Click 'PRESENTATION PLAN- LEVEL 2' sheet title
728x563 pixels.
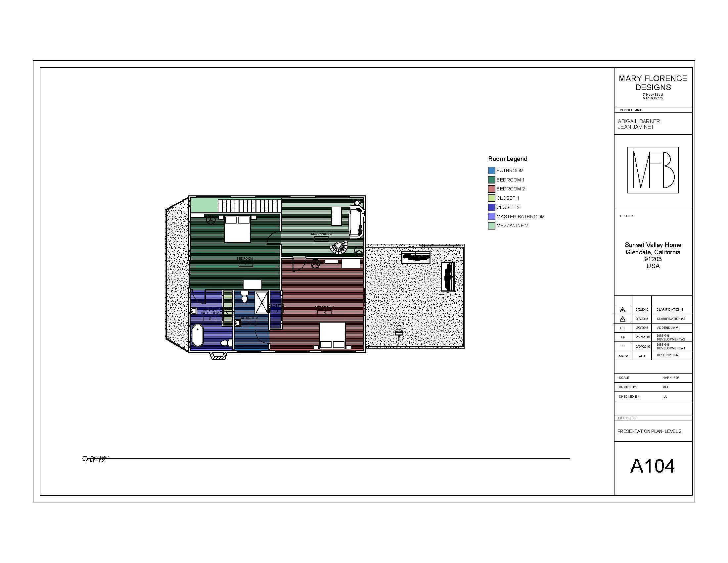pos(649,431)
